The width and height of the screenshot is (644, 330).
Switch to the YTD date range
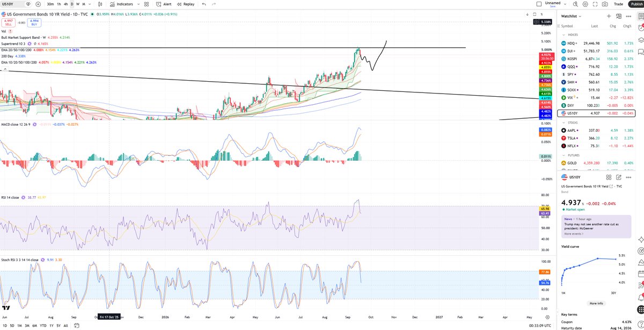click(43, 325)
